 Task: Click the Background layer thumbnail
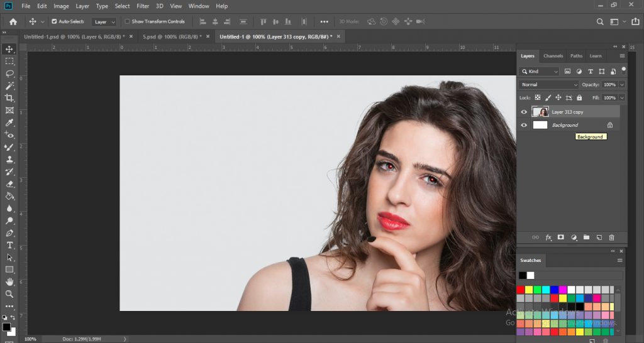pos(540,125)
